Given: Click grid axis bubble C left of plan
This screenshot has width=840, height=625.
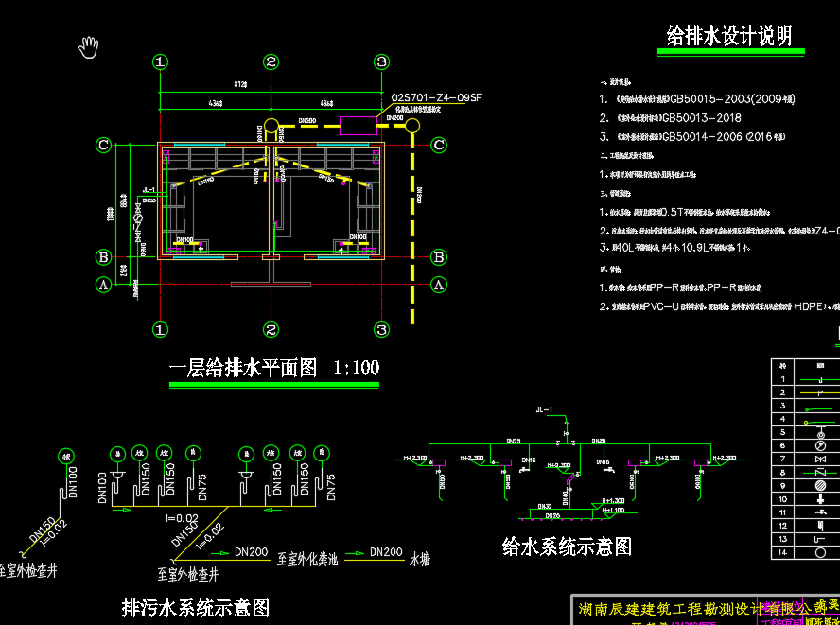Looking at the screenshot, I should tap(103, 145).
